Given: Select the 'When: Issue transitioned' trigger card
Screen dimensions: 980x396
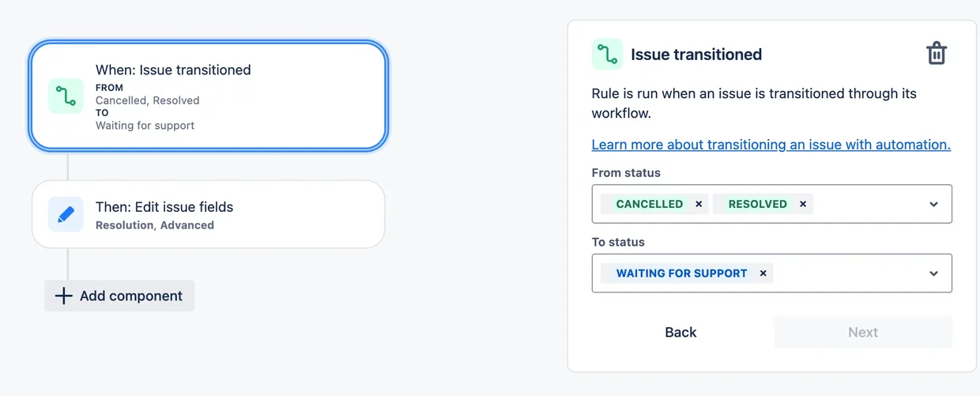Looking at the screenshot, I should pyautogui.click(x=237, y=96).
